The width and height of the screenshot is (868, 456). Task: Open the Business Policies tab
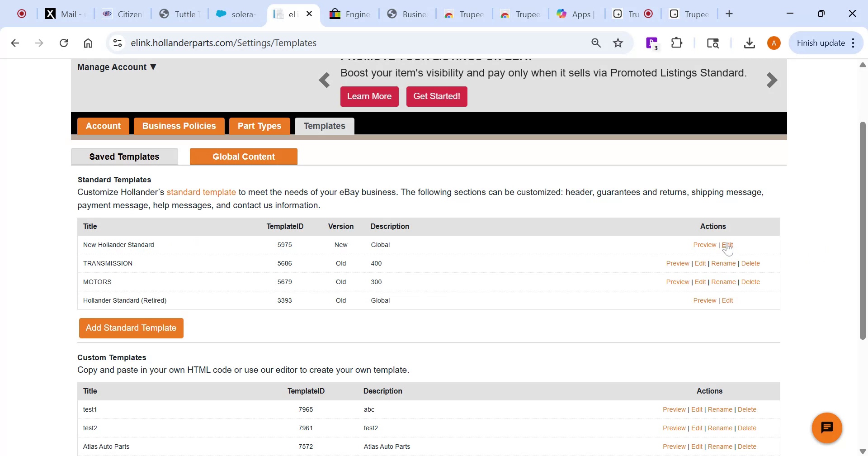pos(179,126)
